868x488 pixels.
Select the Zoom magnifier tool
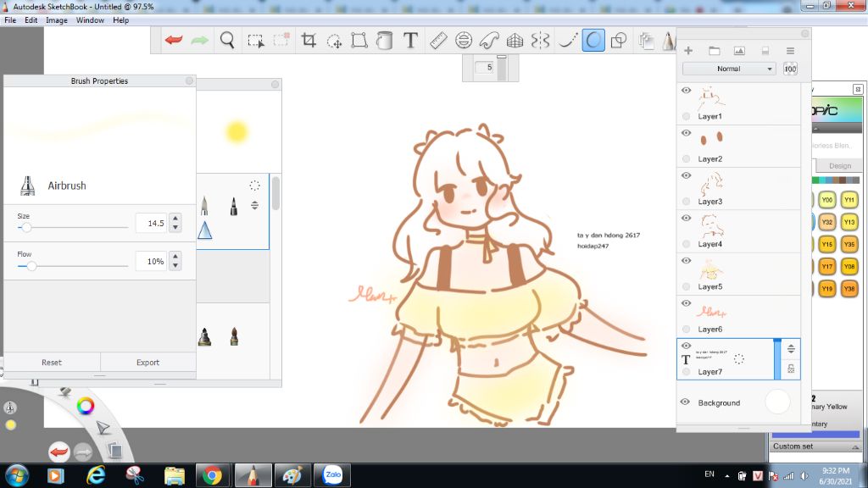point(227,40)
